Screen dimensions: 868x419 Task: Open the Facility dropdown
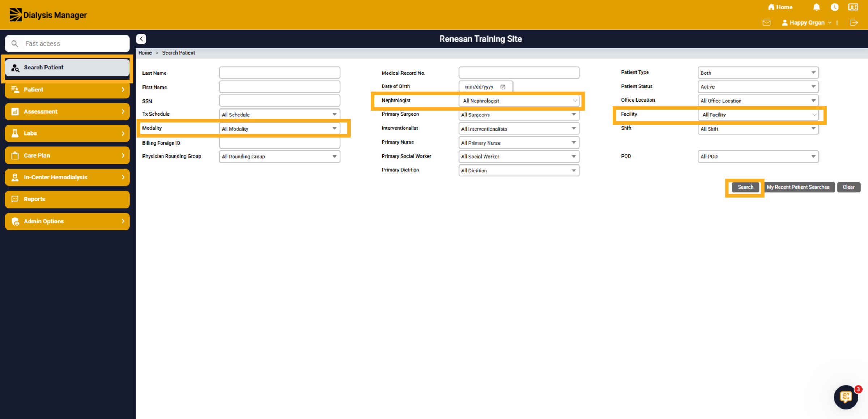click(758, 115)
